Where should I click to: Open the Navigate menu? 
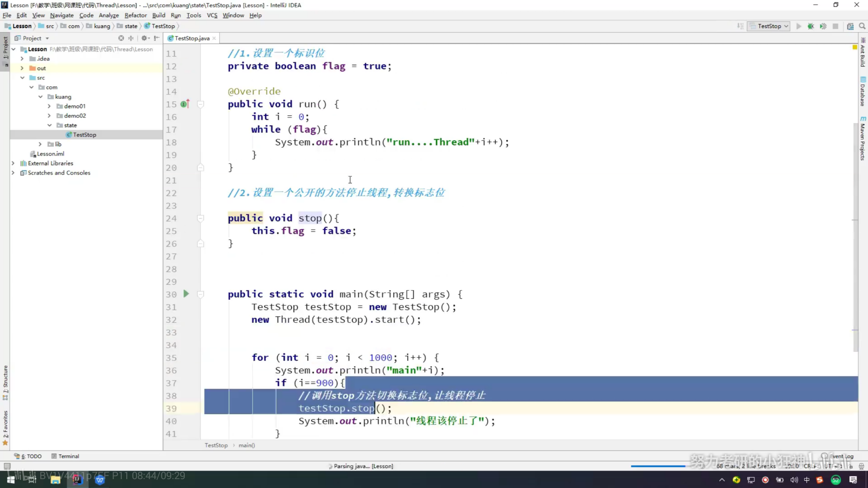click(62, 15)
